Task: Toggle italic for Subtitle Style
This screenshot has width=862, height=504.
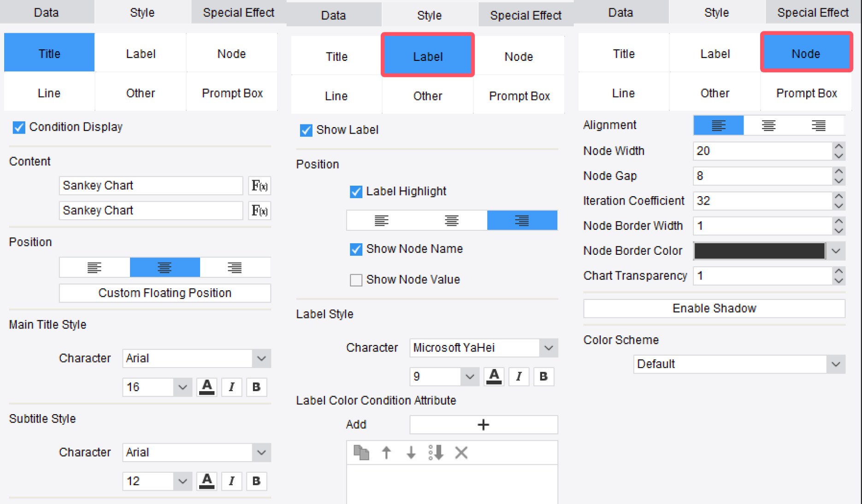Action: (x=231, y=481)
